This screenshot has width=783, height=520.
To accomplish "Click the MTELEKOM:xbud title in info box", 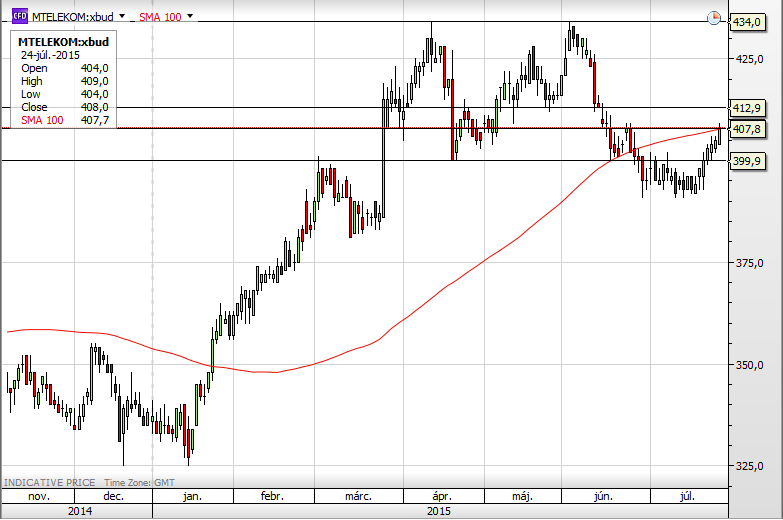I will click(x=63, y=42).
